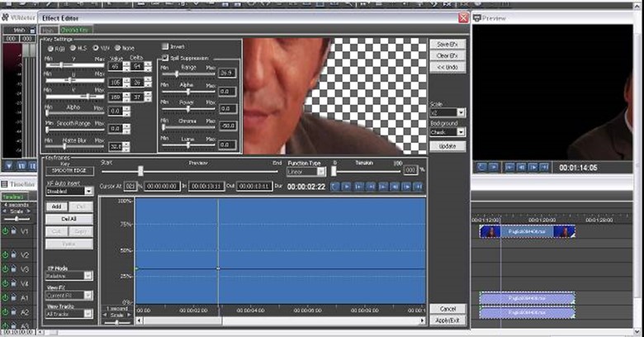This screenshot has height=337, width=644.
Task: Close the Effect Editor window
Action: coord(463,18)
